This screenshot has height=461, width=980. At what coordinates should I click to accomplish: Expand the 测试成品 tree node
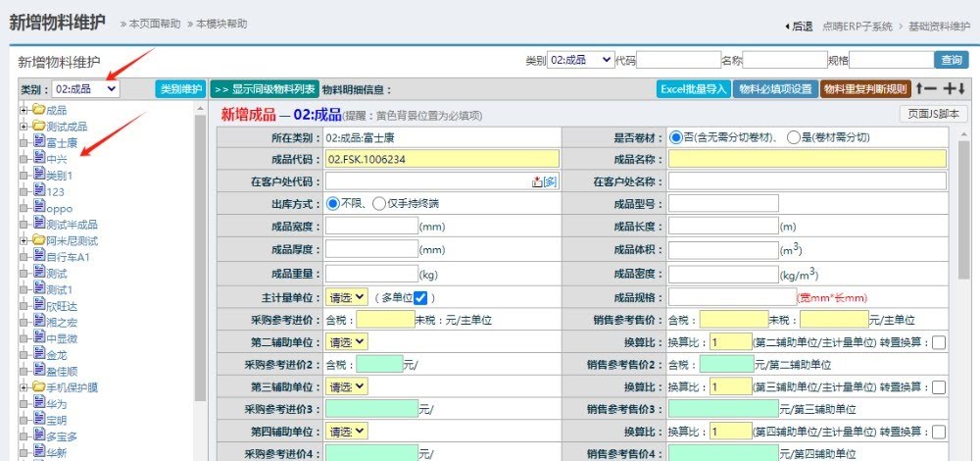[x=24, y=127]
